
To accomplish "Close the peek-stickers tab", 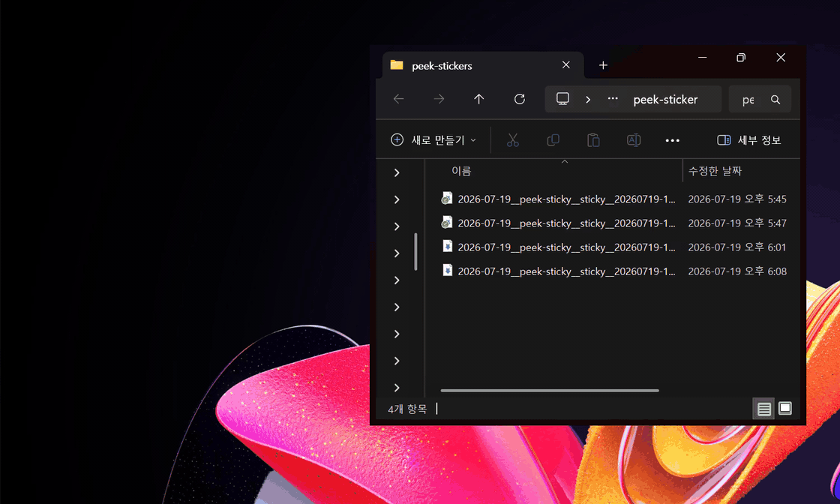I will 565,64.
